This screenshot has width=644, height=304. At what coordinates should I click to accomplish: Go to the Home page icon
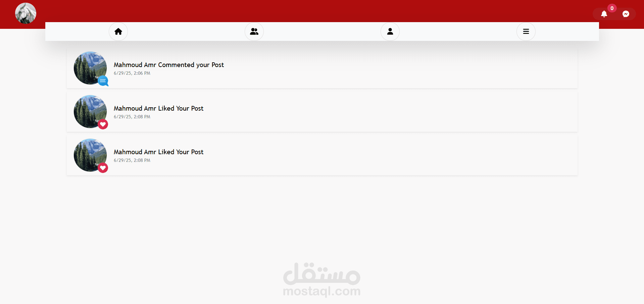118,32
